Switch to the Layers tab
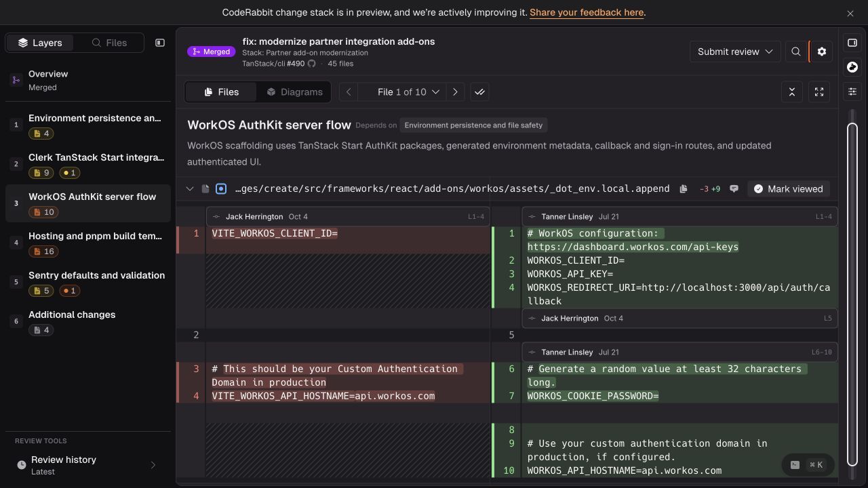Screen dimensions: 868x488 tap(40, 43)
